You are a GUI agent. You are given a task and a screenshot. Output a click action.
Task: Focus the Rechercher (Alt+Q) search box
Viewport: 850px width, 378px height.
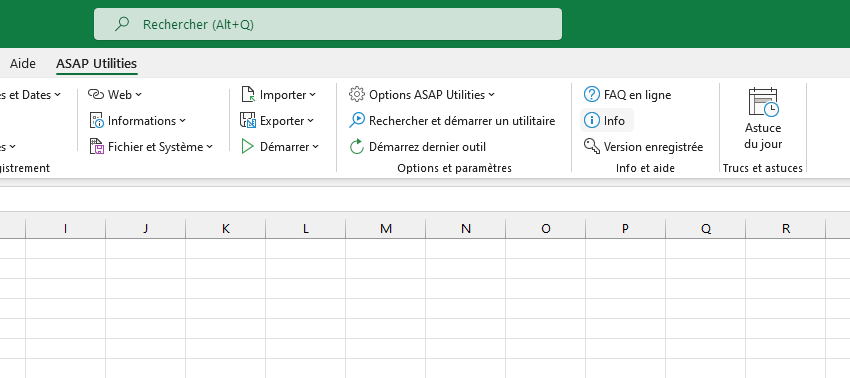pos(328,24)
